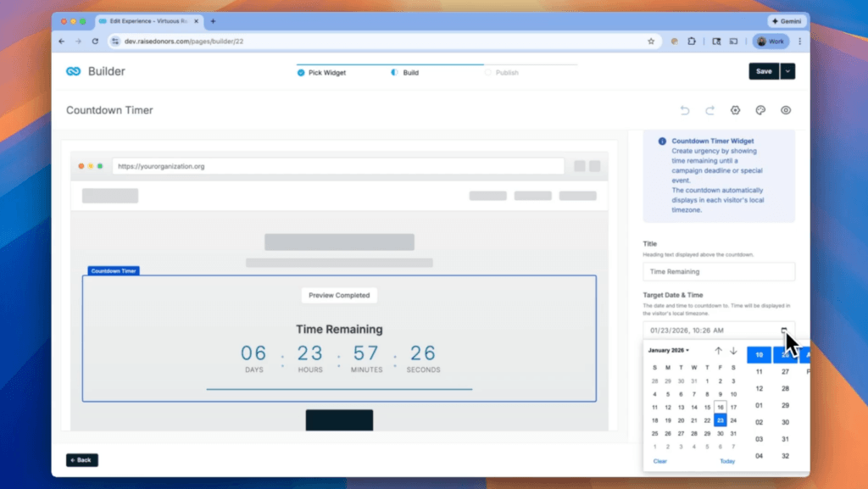This screenshot has height=489, width=868.
Task: Open the January 2026 month dropdown
Action: tap(669, 350)
